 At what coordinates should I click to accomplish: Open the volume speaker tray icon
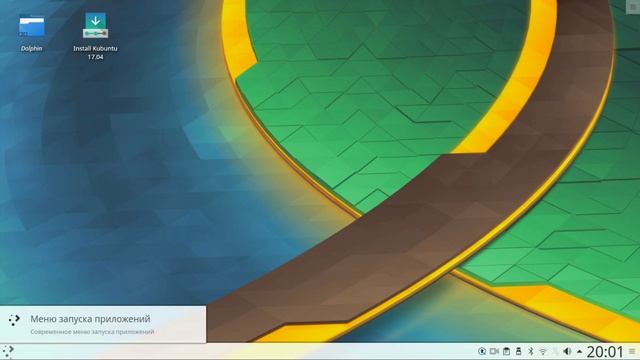pyautogui.click(x=567, y=351)
